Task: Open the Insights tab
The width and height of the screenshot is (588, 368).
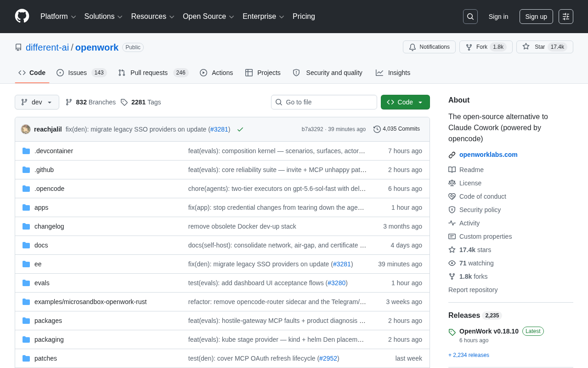Action: point(393,73)
